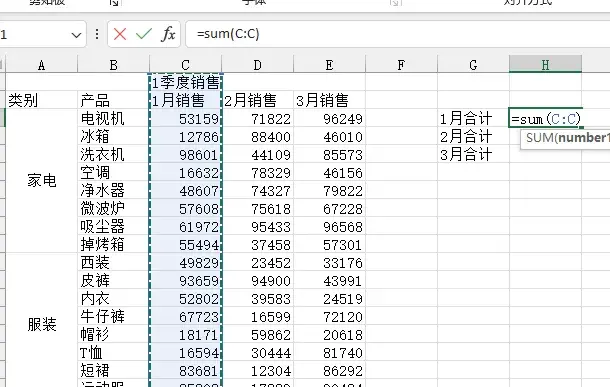Viewport: 610px width, 387px height.
Task: Select the T恤 product cell
Action: click(x=113, y=352)
